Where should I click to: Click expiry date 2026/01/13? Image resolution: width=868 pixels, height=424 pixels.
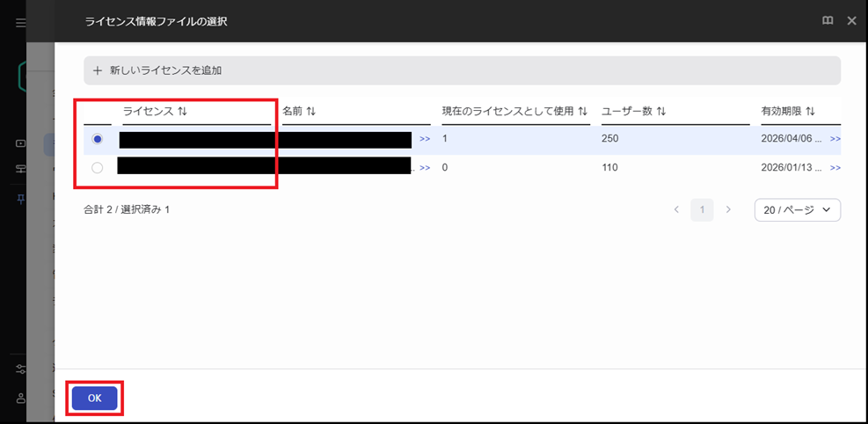[x=790, y=168]
